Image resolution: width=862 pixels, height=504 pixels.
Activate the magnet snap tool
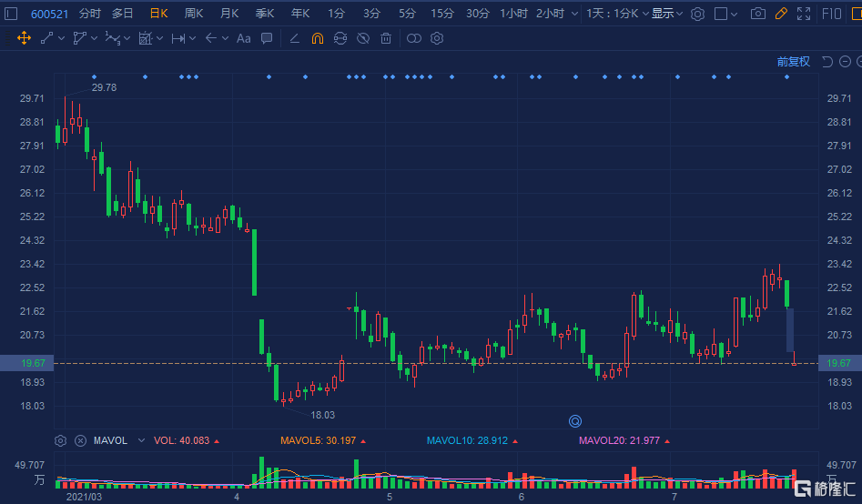point(317,38)
